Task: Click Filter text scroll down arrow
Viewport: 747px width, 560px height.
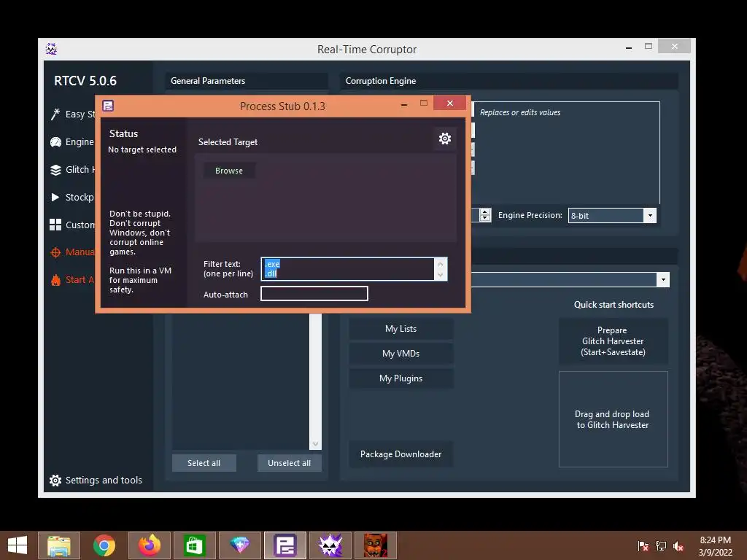Action: [x=440, y=275]
